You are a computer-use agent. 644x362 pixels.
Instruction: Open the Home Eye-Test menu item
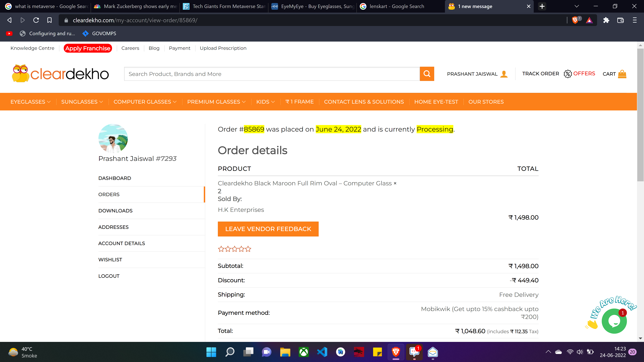point(436,102)
